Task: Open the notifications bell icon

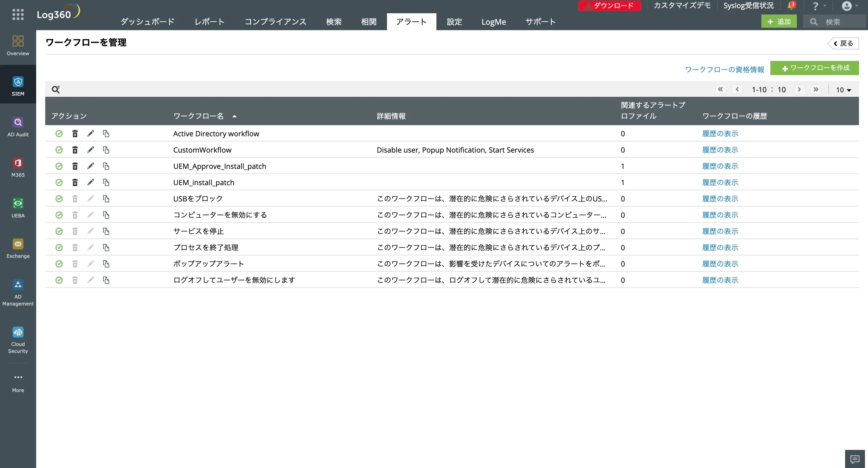Action: (x=791, y=6)
